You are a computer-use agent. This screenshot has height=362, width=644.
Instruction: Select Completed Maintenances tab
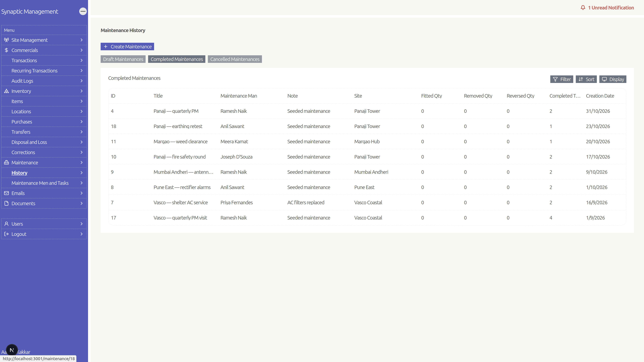pos(177,59)
